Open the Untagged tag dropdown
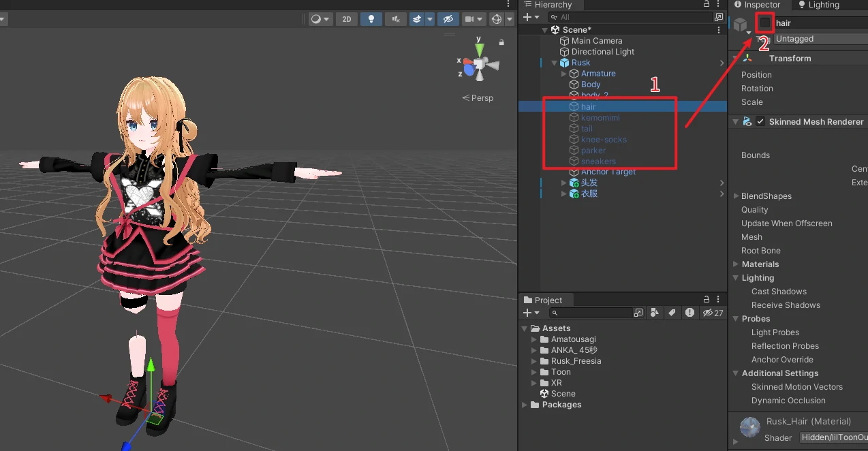The image size is (868, 451). point(820,39)
